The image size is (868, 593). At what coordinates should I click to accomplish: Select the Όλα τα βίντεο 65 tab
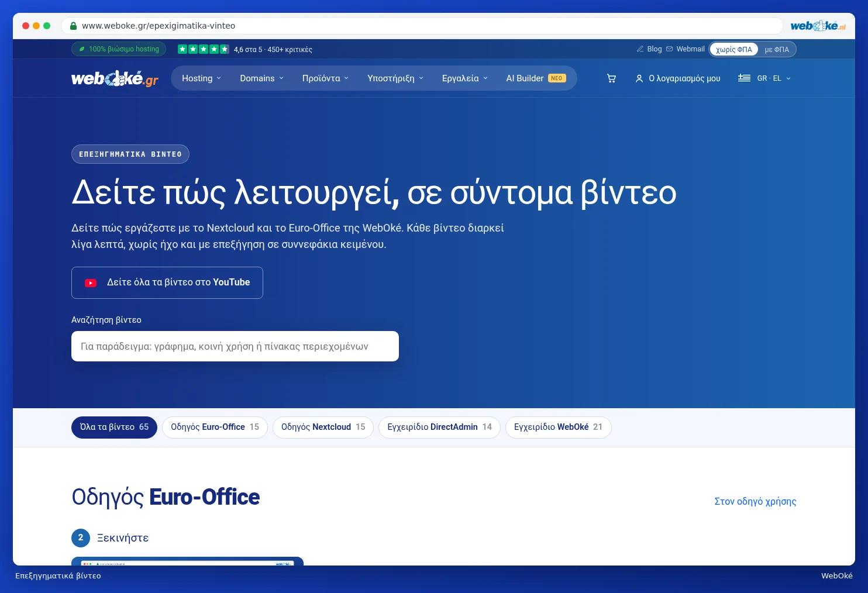click(114, 427)
